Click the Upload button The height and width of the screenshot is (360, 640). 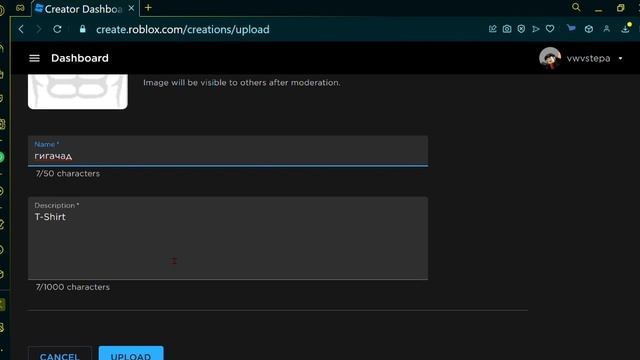click(131, 354)
